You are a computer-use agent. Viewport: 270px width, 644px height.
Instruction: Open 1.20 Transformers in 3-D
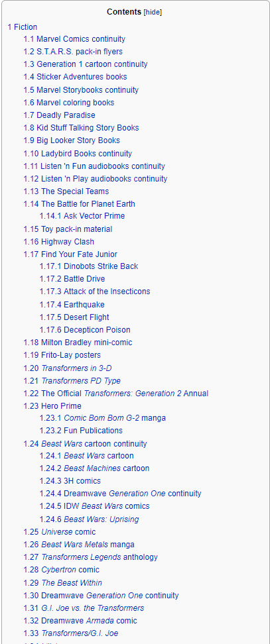pyautogui.click(x=68, y=368)
